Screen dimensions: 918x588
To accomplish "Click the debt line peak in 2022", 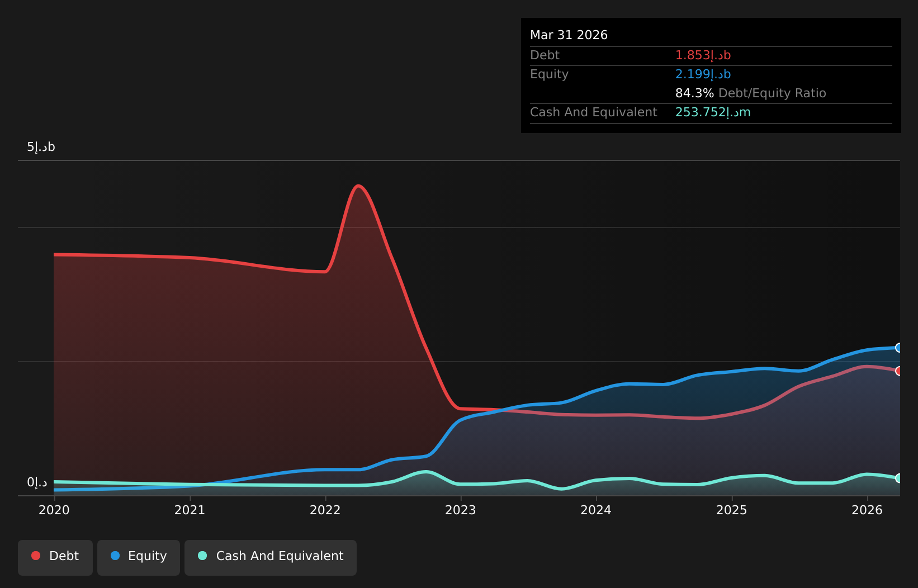I will coord(358,186).
